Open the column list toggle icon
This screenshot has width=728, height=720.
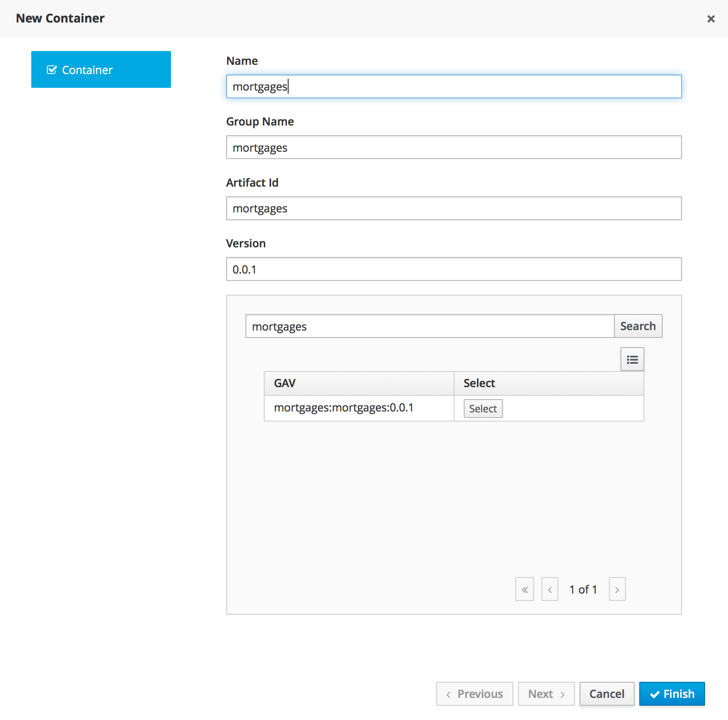[632, 360]
